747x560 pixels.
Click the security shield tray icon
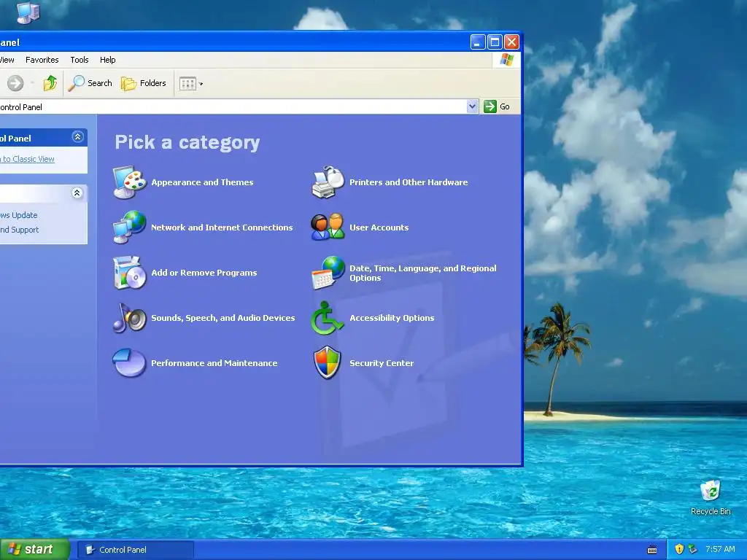coord(679,550)
